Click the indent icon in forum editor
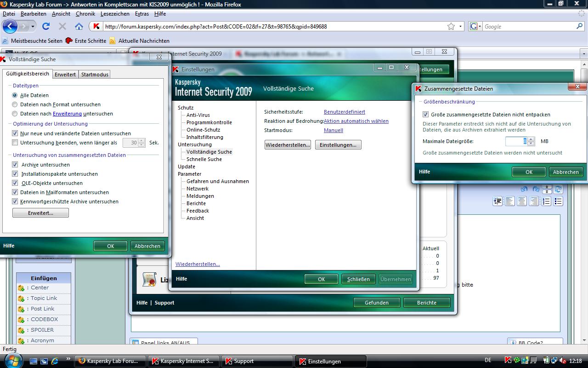Viewport: 588px width, 368px height. [498, 201]
